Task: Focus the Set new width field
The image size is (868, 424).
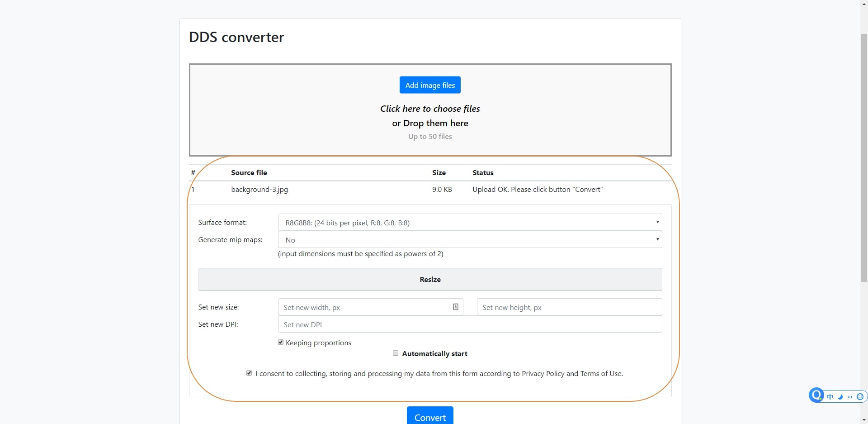Action: [x=364, y=307]
